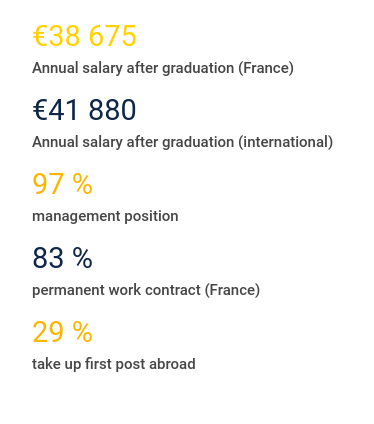Click the word (international) in salary label

click(x=286, y=142)
